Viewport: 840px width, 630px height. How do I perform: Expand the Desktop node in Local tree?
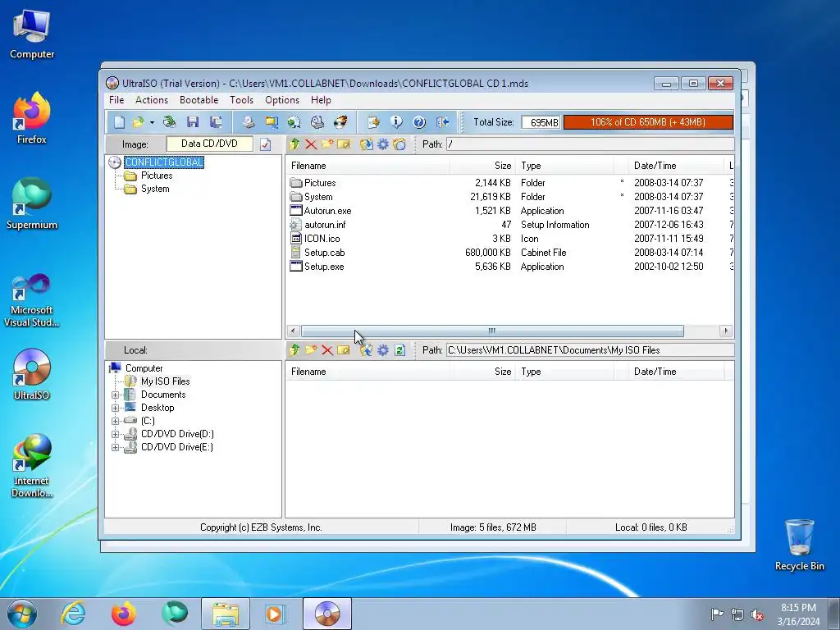click(115, 409)
